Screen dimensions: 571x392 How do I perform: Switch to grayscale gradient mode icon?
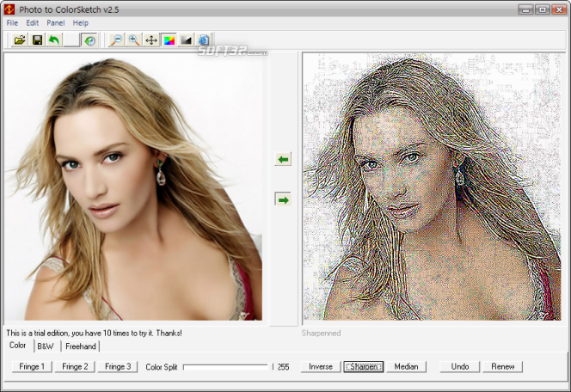click(x=187, y=40)
